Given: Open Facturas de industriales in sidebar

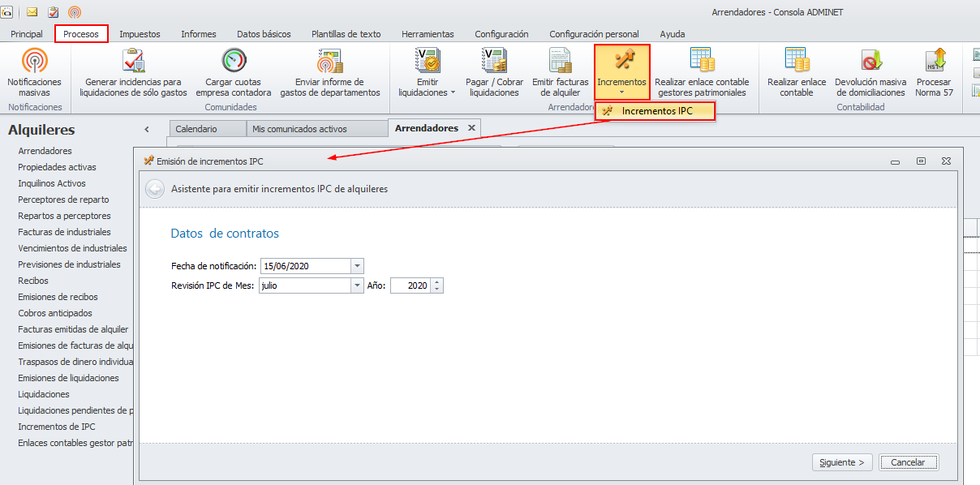Looking at the screenshot, I should click(65, 232).
